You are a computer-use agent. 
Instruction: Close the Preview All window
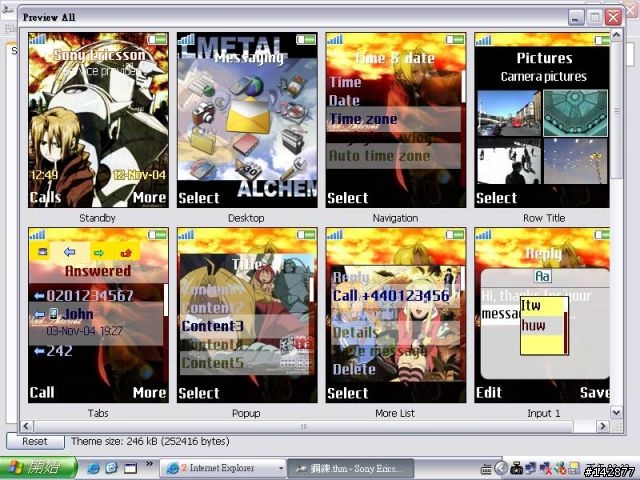click(x=613, y=18)
